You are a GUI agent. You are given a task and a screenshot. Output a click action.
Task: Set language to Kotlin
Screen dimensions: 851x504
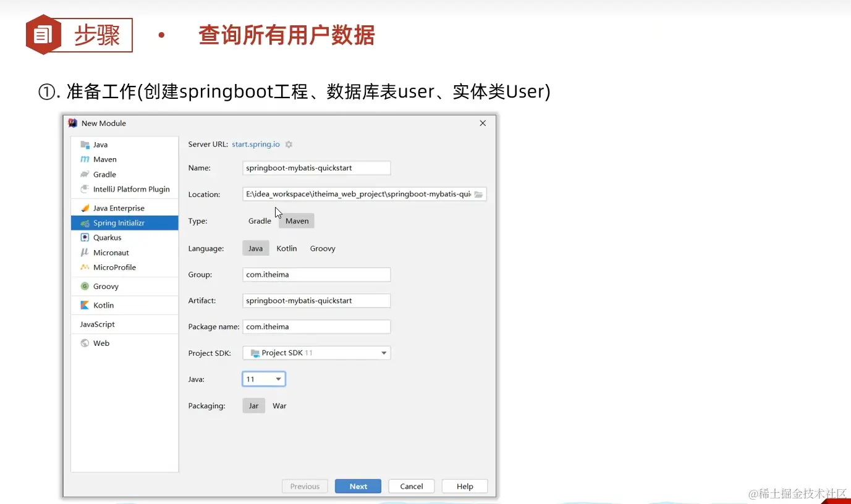pos(287,248)
